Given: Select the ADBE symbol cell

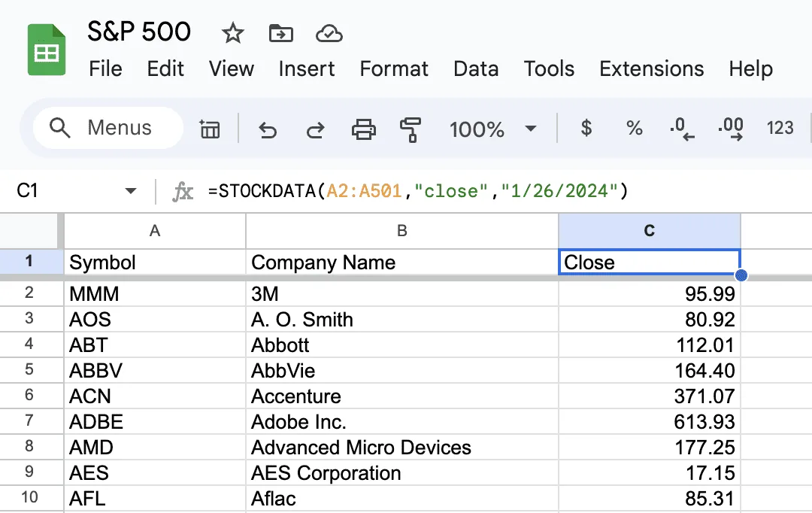Looking at the screenshot, I should (154, 421).
